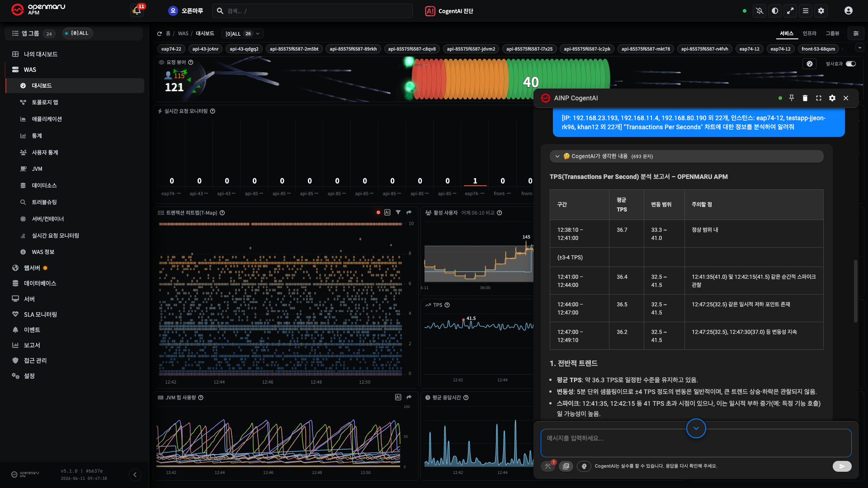Click the 메시지를 입력하세요 chat input
Screen dimensions: 868x488
(x=696, y=443)
